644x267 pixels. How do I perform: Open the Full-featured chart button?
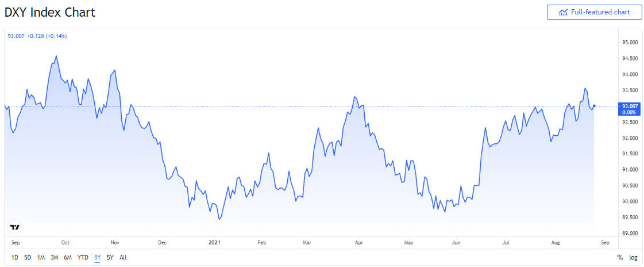click(594, 12)
